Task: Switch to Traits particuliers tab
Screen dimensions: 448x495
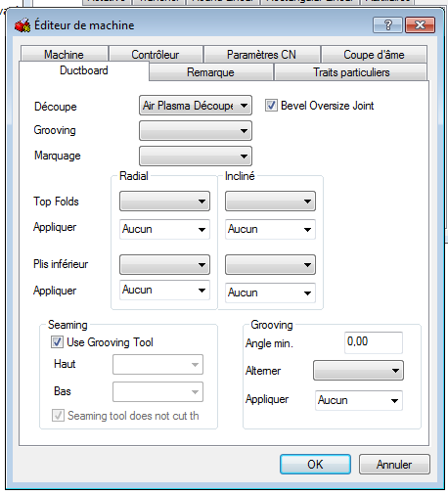Action: (351, 72)
